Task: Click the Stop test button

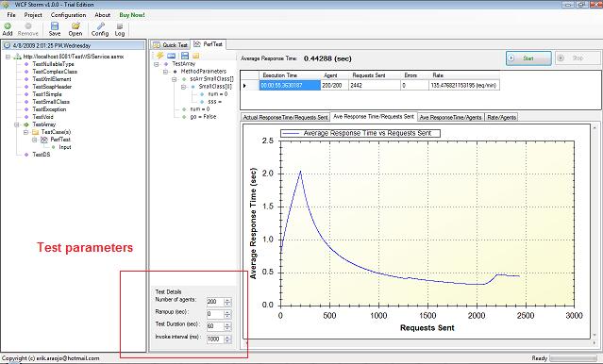Action: coord(577,58)
